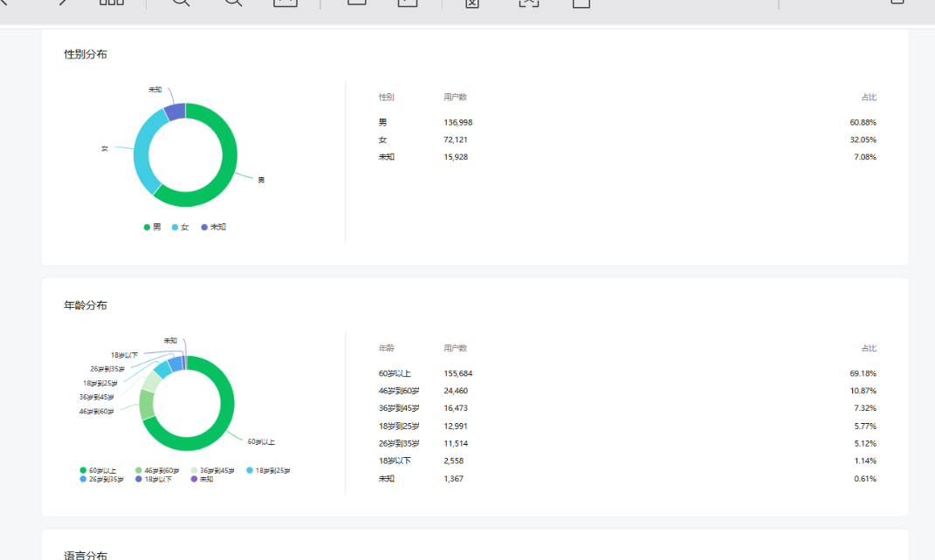Select the cyan 女 segment of gender donut
The width and height of the screenshot is (935, 560).
tap(141, 156)
